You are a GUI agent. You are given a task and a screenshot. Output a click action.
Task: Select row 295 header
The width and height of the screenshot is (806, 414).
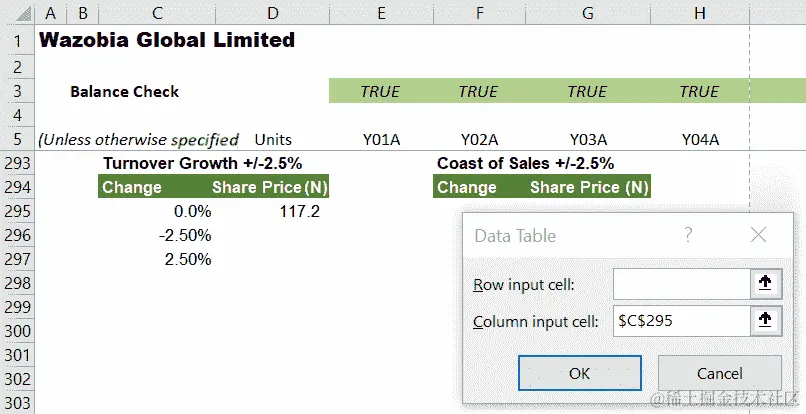[18, 211]
